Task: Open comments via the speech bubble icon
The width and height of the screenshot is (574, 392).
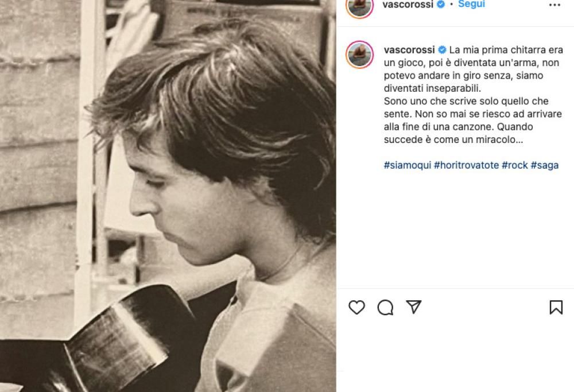Action: [x=386, y=308]
